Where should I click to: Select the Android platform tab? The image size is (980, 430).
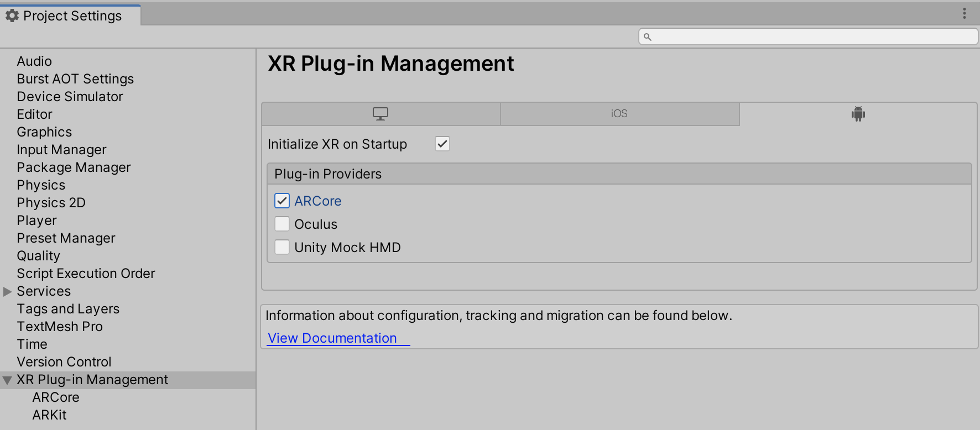pos(858,114)
